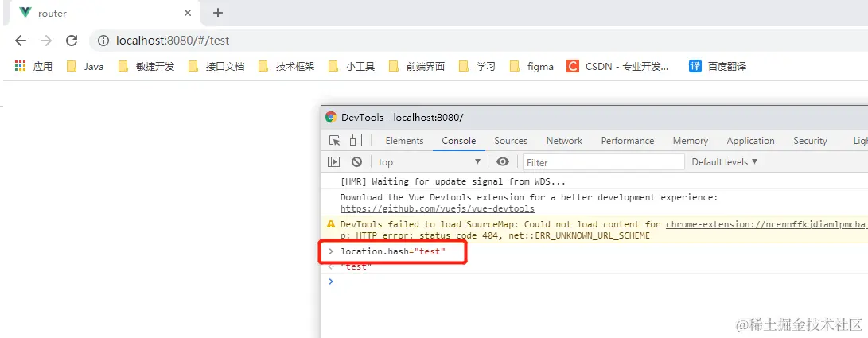The width and height of the screenshot is (868, 338).
Task: Activate the DevTools inspect element picker
Action: tap(334, 141)
